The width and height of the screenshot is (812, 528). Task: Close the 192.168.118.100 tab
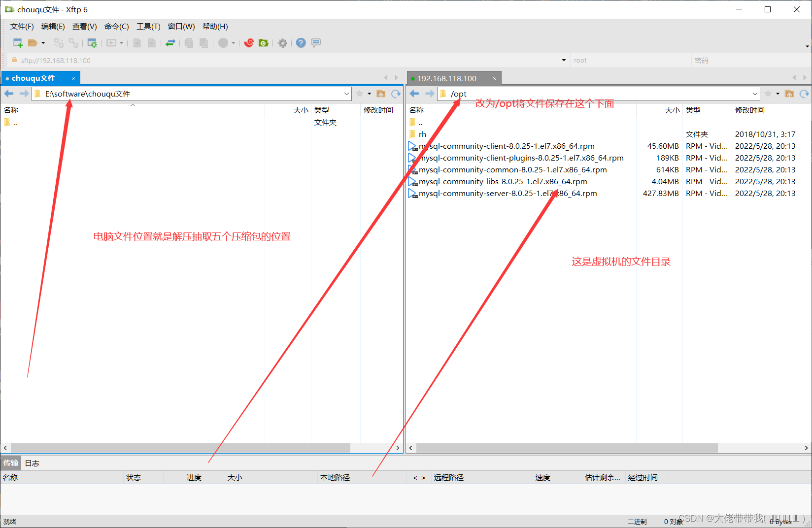pos(495,79)
